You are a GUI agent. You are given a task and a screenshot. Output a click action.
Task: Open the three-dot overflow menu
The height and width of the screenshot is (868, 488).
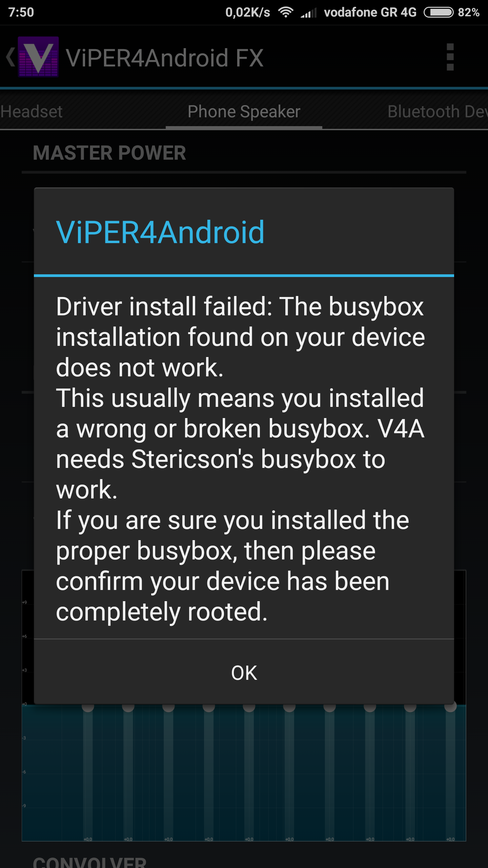(450, 57)
